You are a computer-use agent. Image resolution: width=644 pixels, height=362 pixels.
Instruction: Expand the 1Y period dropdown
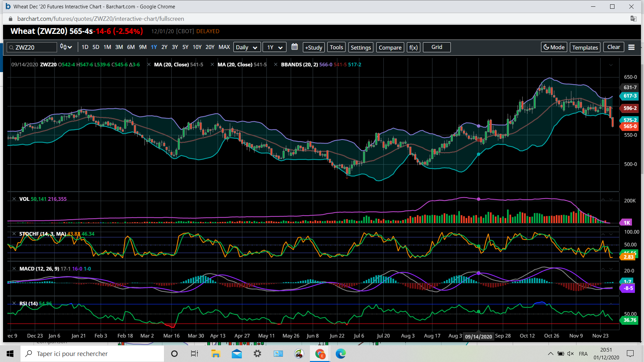[x=274, y=47]
